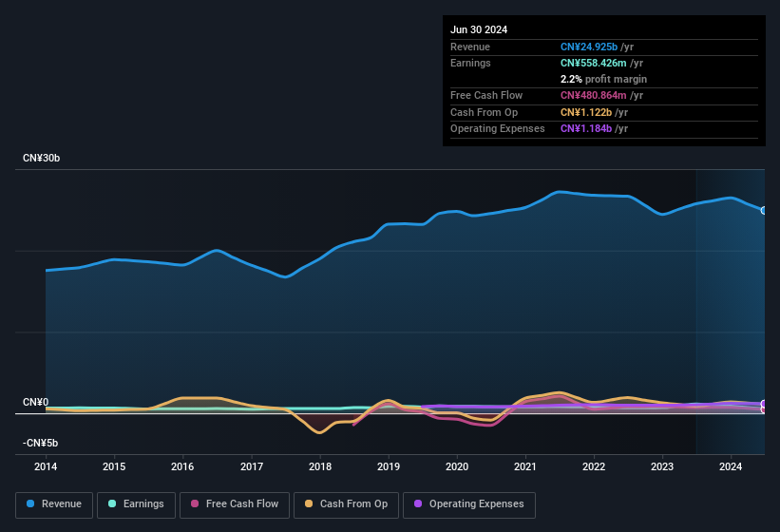Screen dimensions: 780x532
Task: Toggle the Revenue legend button
Action: click(54, 504)
